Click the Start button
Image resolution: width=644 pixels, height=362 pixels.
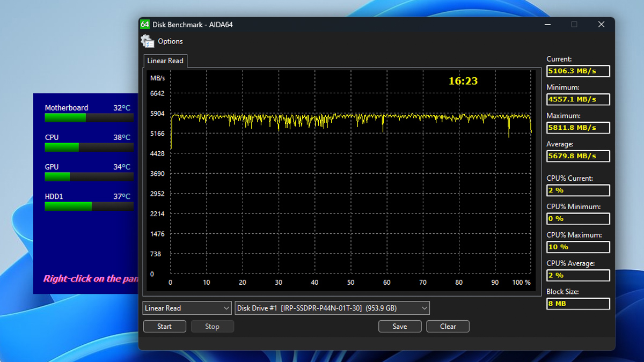point(165,326)
